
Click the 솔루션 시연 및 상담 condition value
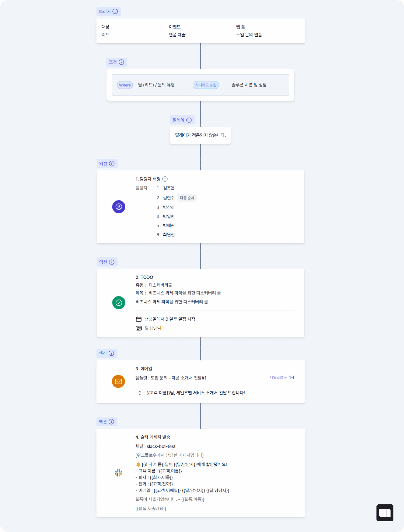[x=249, y=85]
